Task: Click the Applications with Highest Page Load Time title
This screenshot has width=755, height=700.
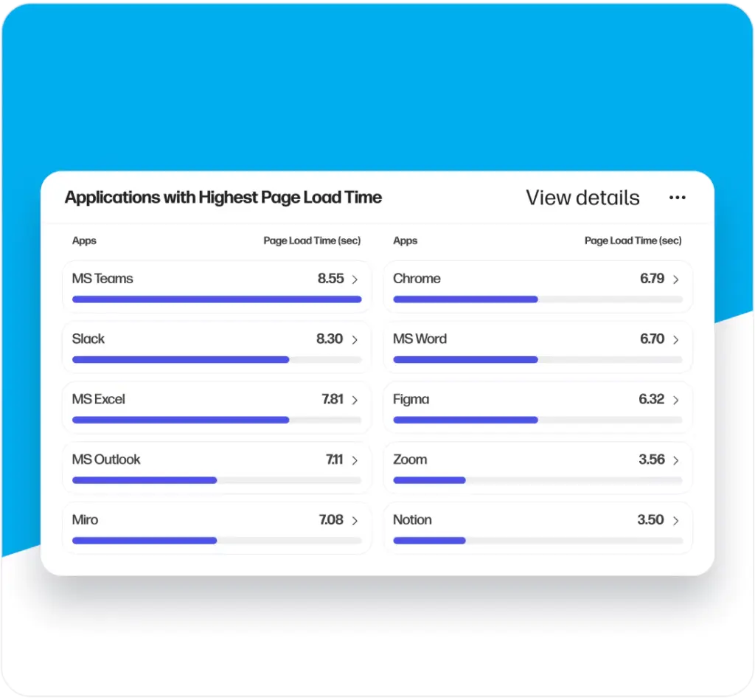Action: (223, 198)
